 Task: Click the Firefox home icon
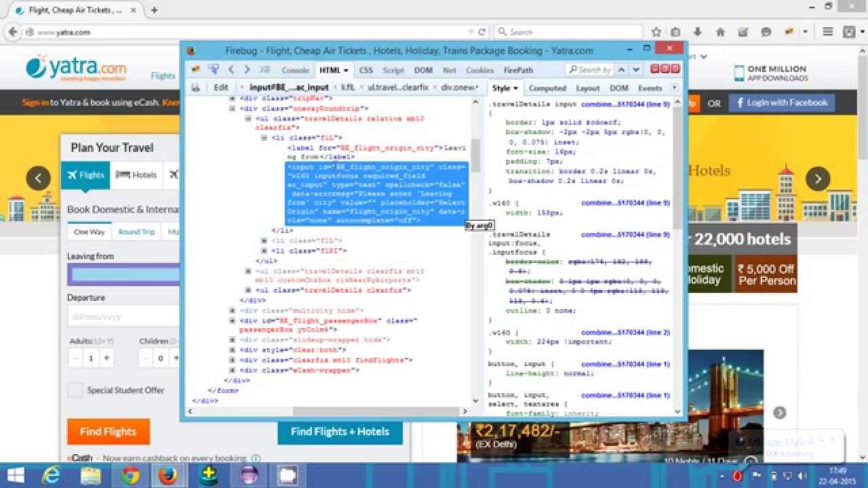click(x=720, y=32)
